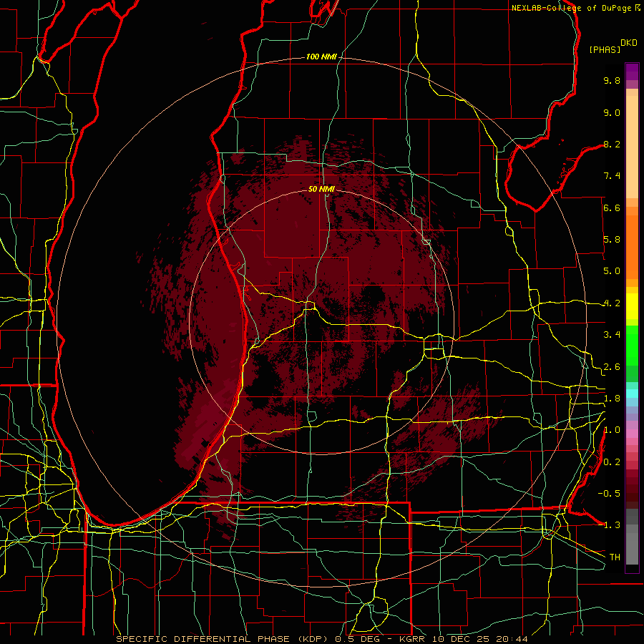Click the 10 DEC 25 date in caption

pyautogui.click(x=462, y=639)
